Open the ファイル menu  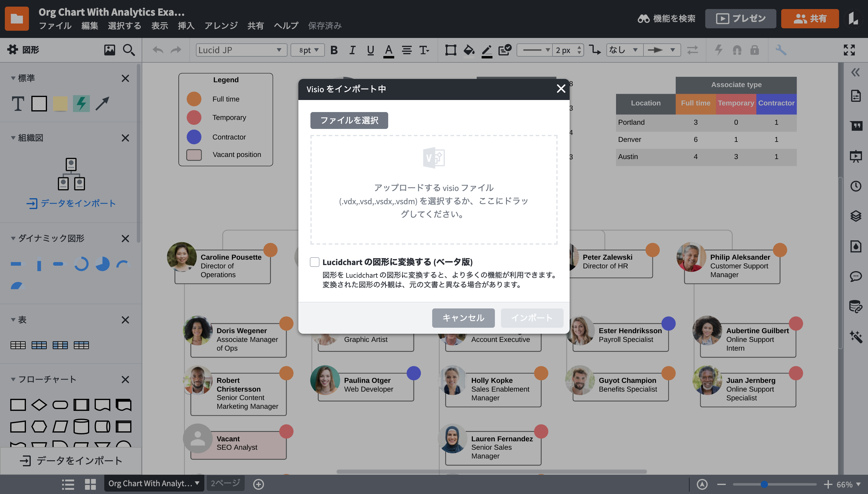click(x=55, y=26)
